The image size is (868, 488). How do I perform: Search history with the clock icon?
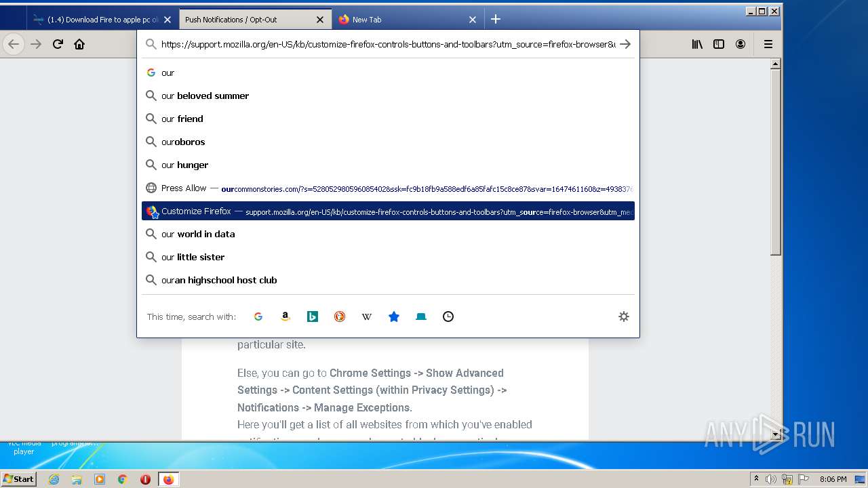coord(448,317)
